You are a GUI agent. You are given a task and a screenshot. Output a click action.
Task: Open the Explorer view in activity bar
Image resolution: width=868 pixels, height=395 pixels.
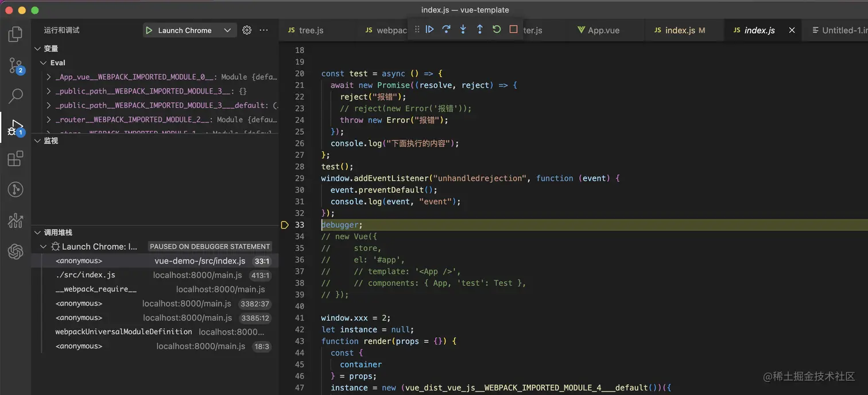coord(15,34)
